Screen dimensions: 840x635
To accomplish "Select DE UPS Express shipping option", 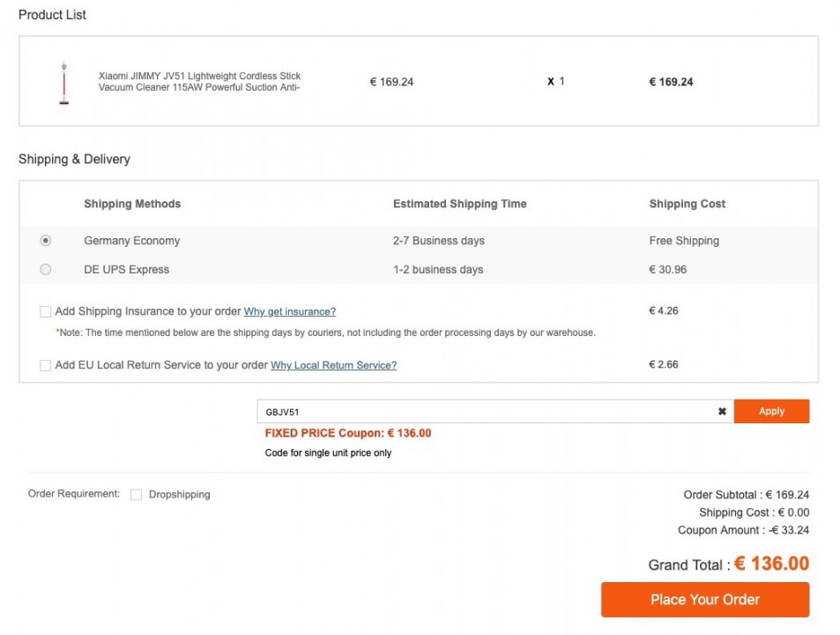I will (46, 270).
